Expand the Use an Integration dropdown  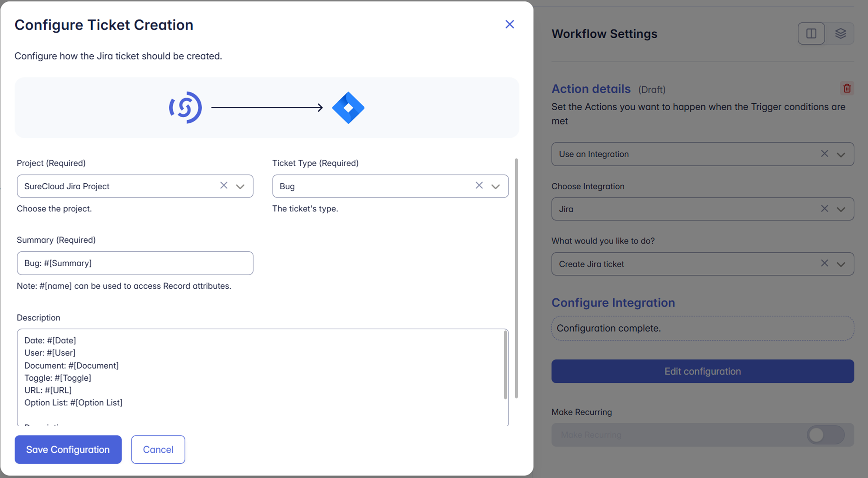pos(841,155)
